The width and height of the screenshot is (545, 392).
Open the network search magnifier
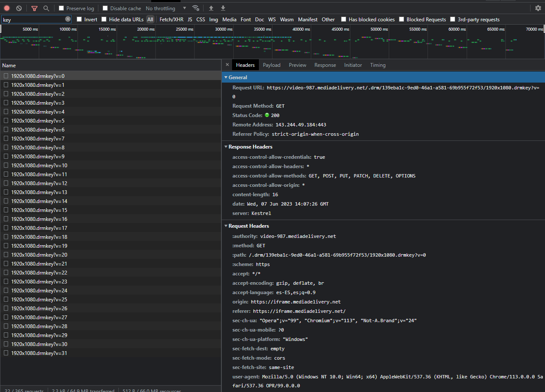[46, 8]
